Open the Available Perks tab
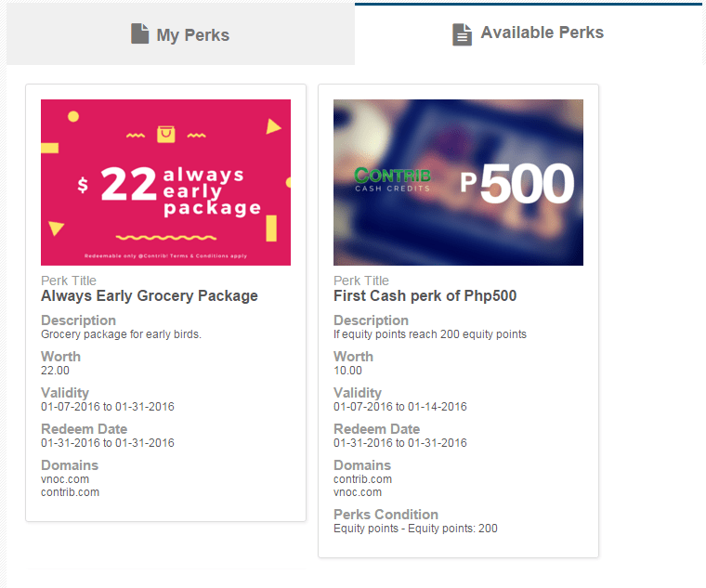 point(529,34)
